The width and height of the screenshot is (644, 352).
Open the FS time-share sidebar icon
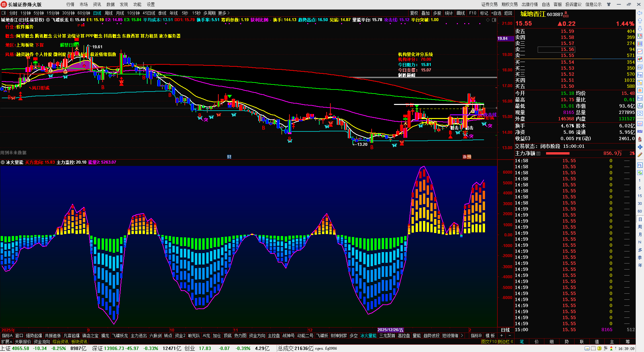tap(640, 165)
